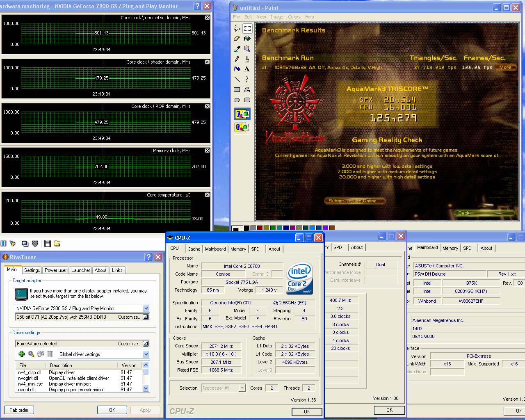The height and width of the screenshot is (420, 525).
Task: Choose the Ellipse tool in Paint
Action: (x=237, y=100)
